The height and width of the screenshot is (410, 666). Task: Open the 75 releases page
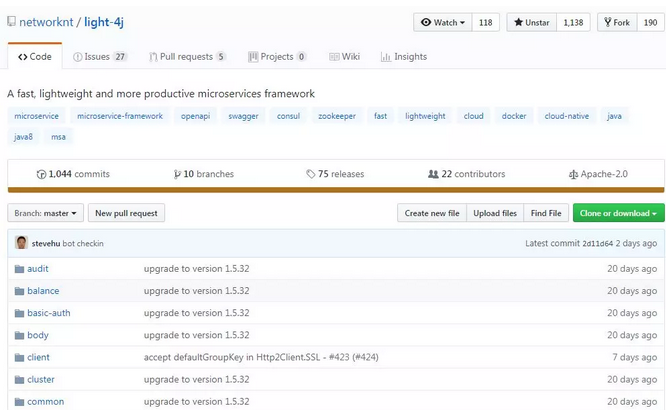pyautogui.click(x=335, y=174)
